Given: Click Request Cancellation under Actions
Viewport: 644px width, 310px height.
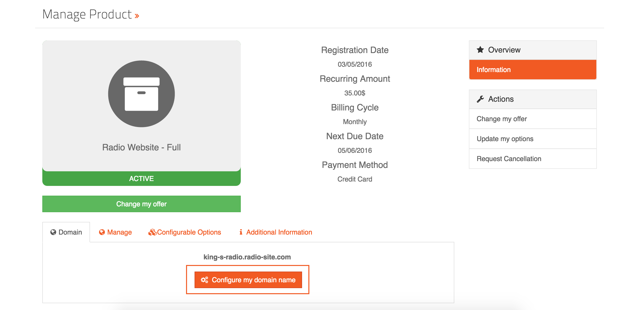Looking at the screenshot, I should [533, 159].
